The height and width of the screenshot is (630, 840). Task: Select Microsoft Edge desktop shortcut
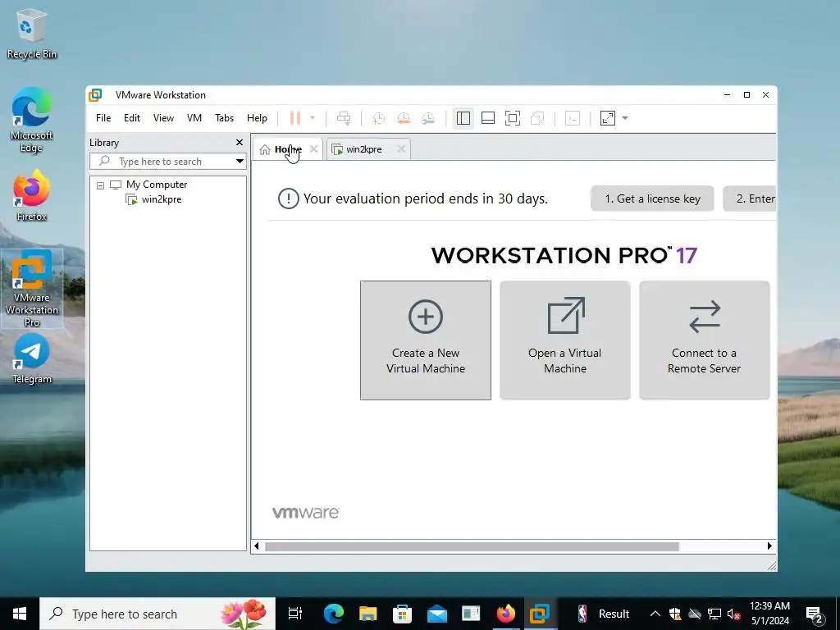(x=32, y=120)
